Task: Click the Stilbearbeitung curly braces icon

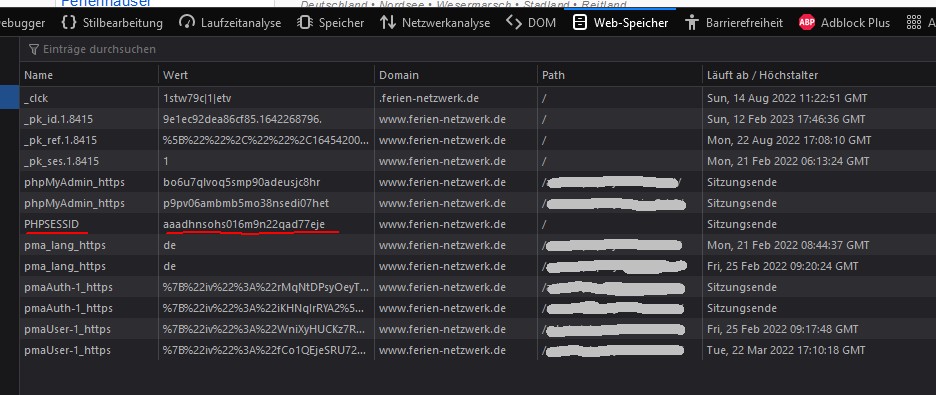Action: (69, 23)
